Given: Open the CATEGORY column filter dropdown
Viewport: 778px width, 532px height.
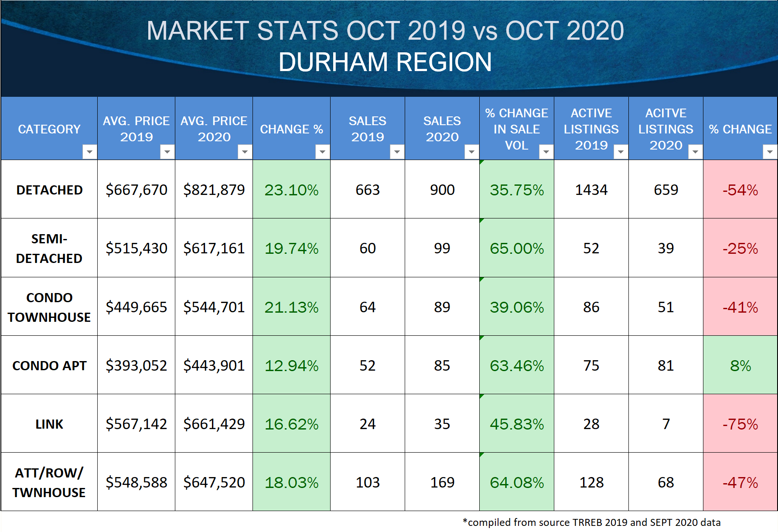Looking at the screenshot, I should click(x=89, y=152).
